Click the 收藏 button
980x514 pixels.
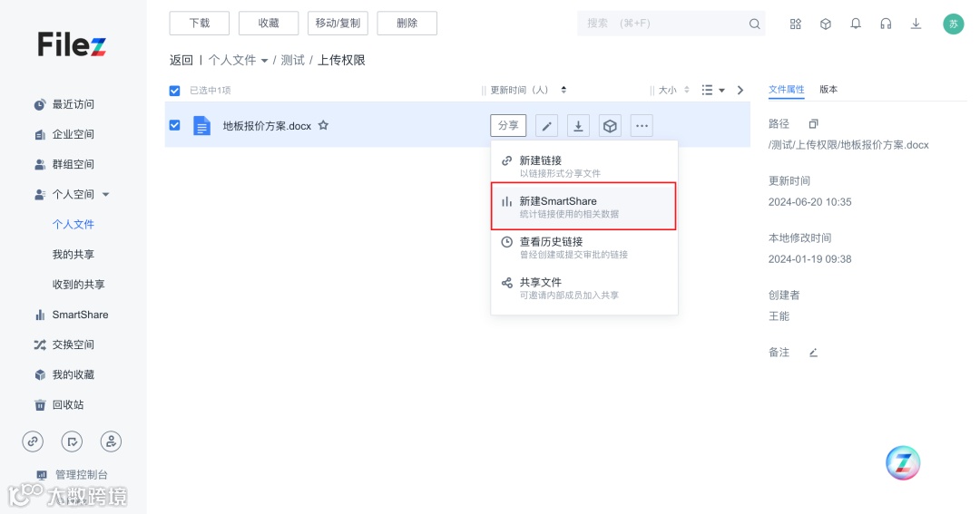[x=269, y=23]
